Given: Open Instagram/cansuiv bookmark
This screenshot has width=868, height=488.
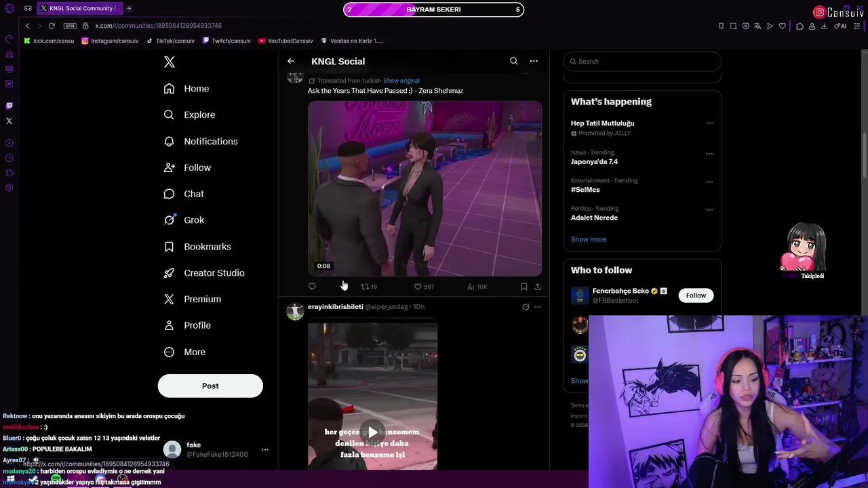Looking at the screenshot, I should (x=110, y=41).
